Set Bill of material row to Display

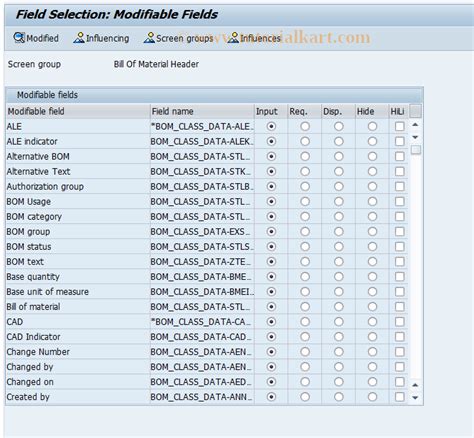pyautogui.click(x=339, y=307)
